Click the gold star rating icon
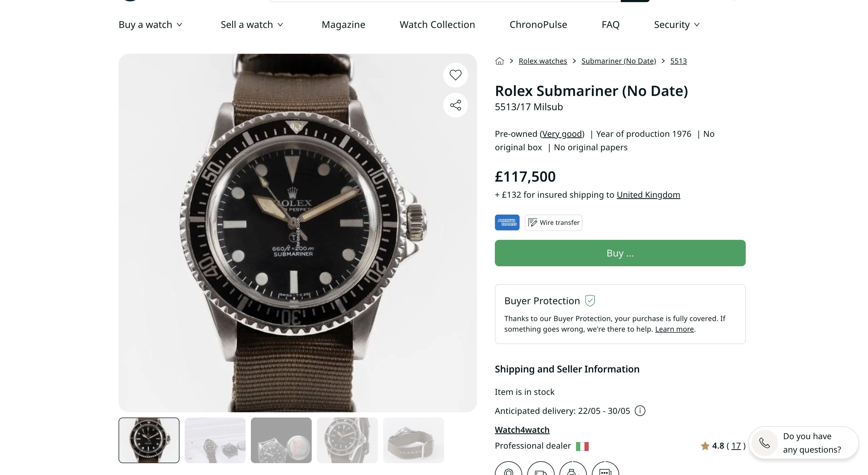 (705, 446)
